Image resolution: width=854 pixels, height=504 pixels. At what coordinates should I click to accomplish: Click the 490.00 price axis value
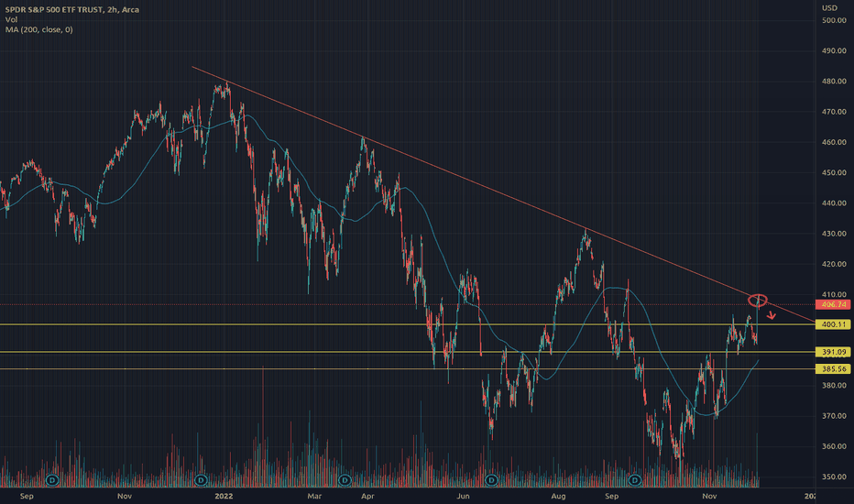(x=834, y=50)
